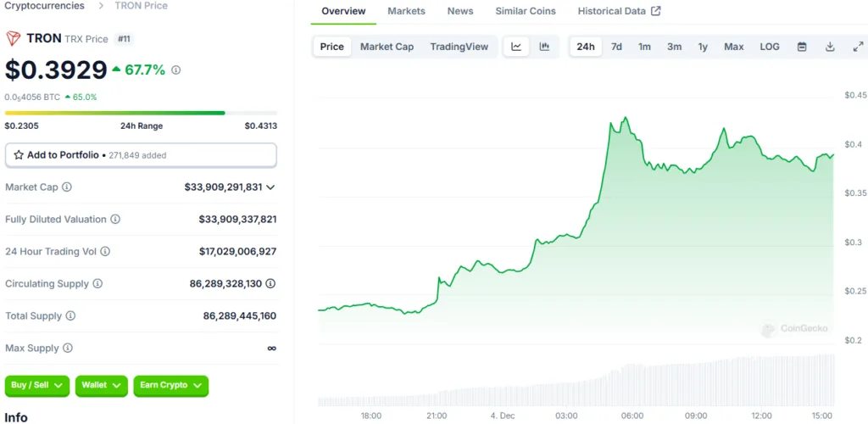Click the external link icon beside Historical Data
The width and height of the screenshot is (868, 424).
(655, 11)
